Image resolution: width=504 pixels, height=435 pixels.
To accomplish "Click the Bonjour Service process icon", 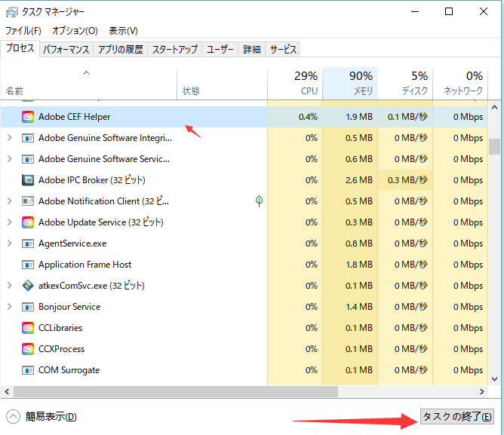I will 28,307.
